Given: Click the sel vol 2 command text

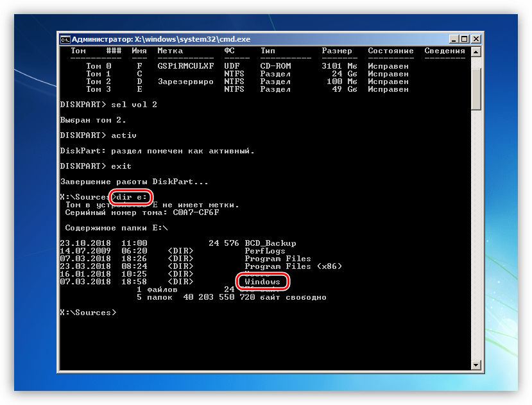Looking at the screenshot, I should point(134,105).
